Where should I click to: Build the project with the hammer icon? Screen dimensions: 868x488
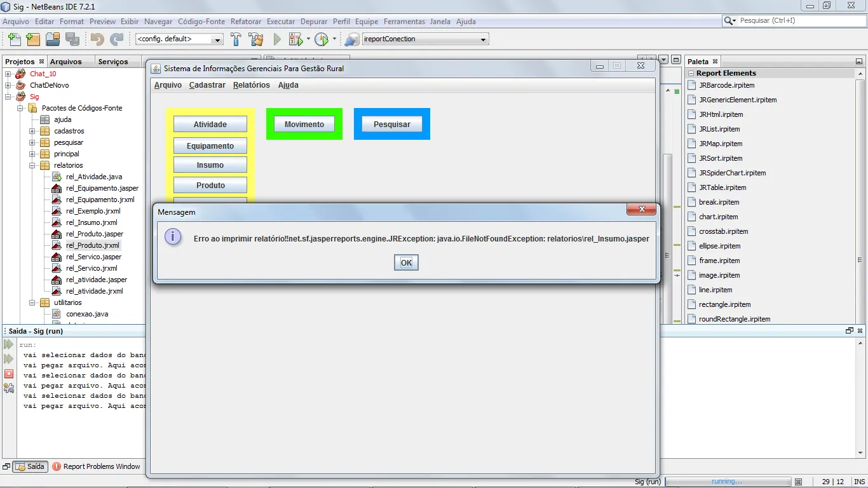(x=236, y=39)
